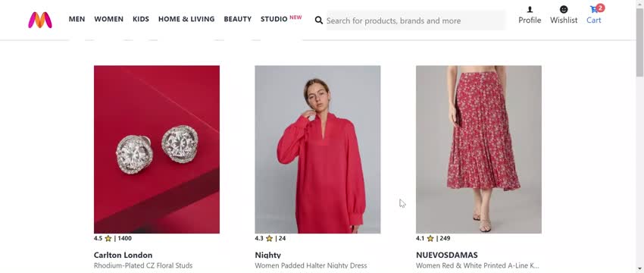Screen dimensions: 644x273
Task: Click the cart badge showing 2
Action: 601,8
